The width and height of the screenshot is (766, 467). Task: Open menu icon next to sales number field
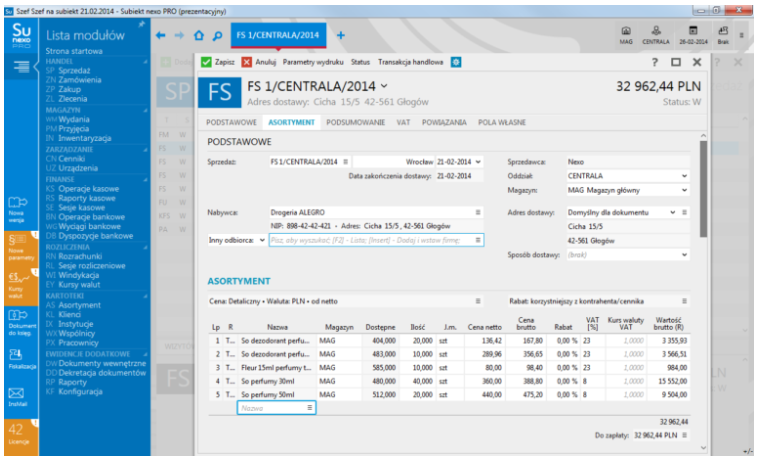pos(345,162)
